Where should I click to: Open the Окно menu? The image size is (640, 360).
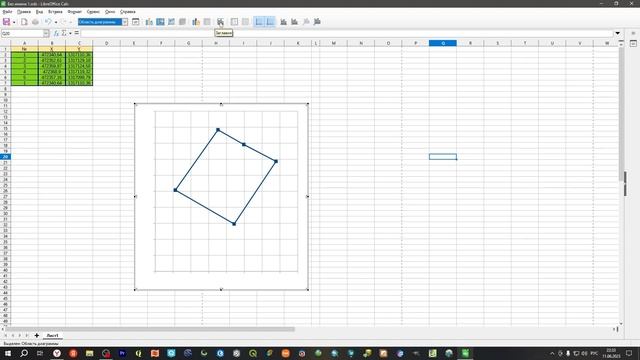click(x=110, y=12)
